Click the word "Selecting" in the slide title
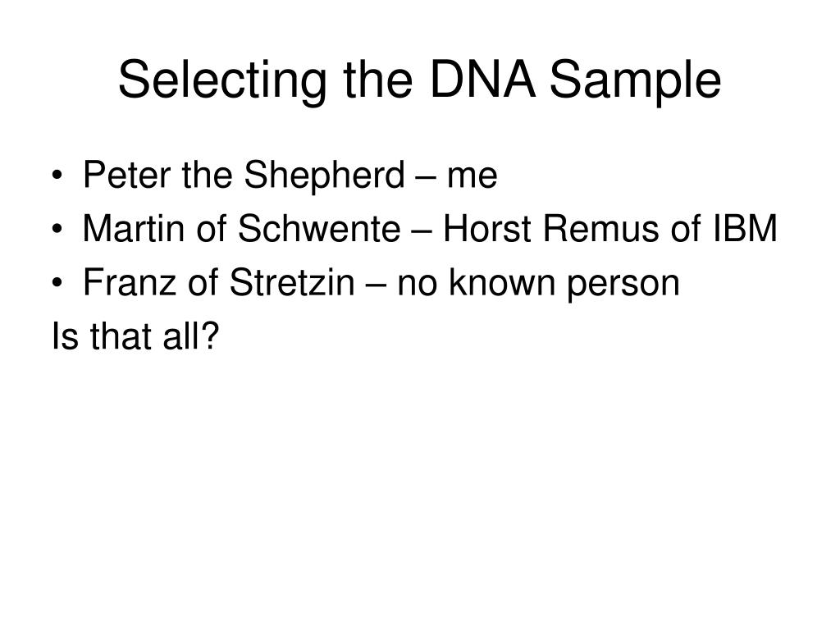This screenshot has height=630, width=840. click(222, 80)
